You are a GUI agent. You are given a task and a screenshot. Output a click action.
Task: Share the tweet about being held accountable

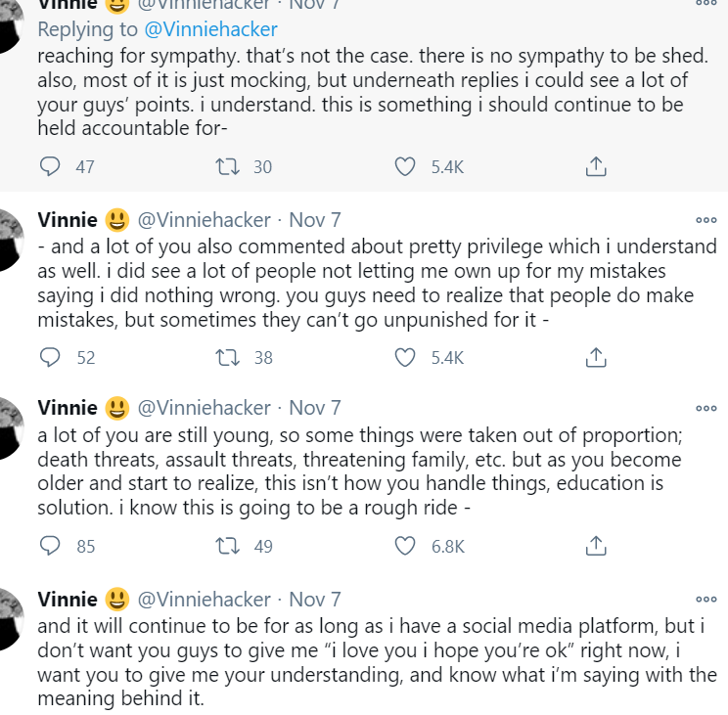point(596,166)
